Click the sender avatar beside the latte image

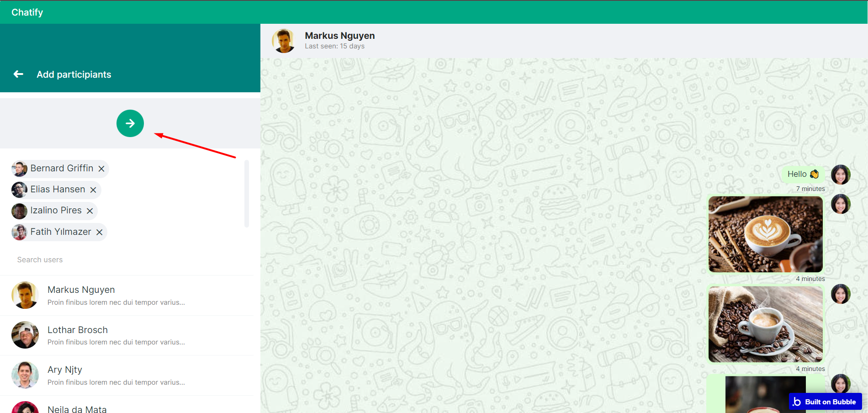(841, 204)
